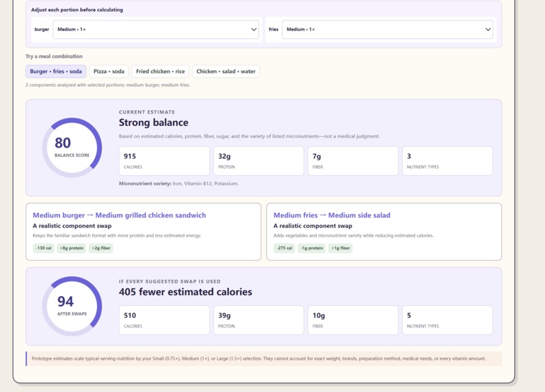545x392 pixels.
Task: Click the 7g fiber stat box
Action: 353,161
